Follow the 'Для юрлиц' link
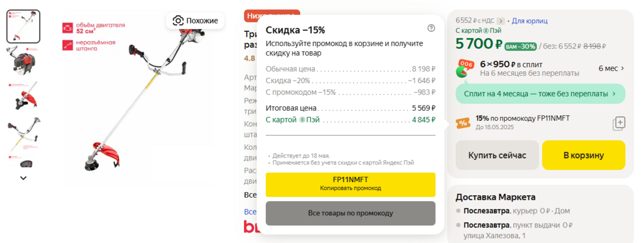644x243 pixels. tap(529, 21)
